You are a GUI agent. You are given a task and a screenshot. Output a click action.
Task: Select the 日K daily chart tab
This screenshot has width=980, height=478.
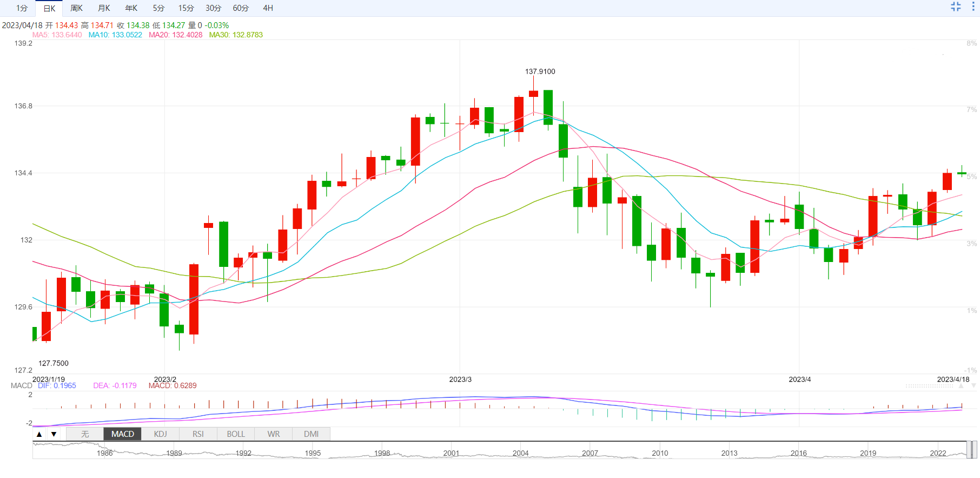point(49,8)
